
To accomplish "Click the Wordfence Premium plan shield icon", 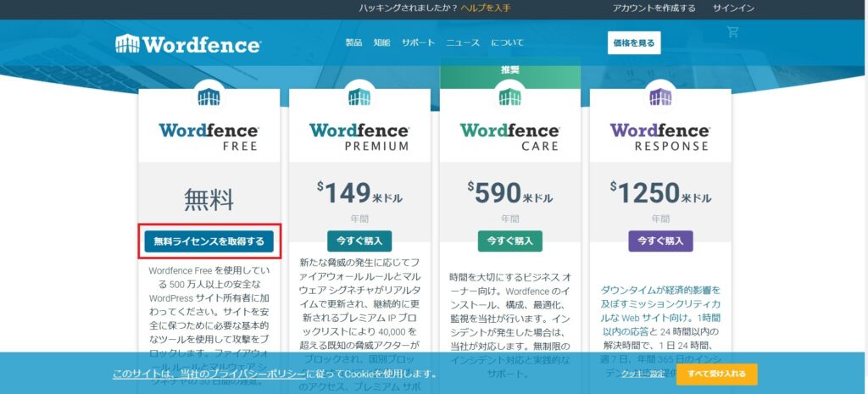I will [x=359, y=97].
